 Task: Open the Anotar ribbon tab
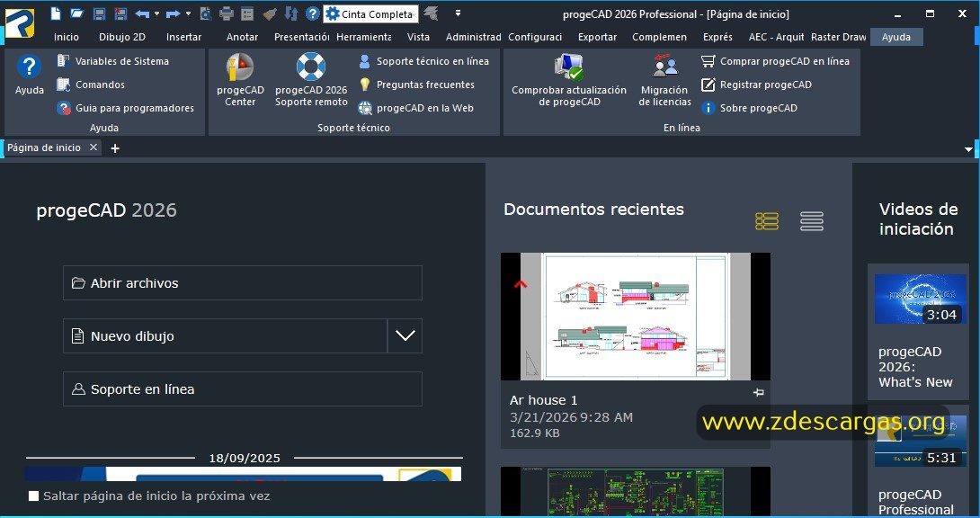pyautogui.click(x=243, y=37)
